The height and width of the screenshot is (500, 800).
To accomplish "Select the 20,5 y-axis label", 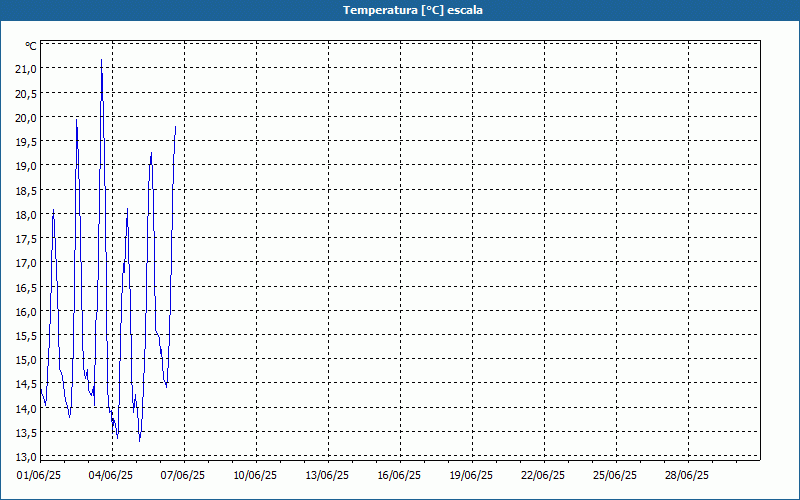I will (x=26, y=93).
